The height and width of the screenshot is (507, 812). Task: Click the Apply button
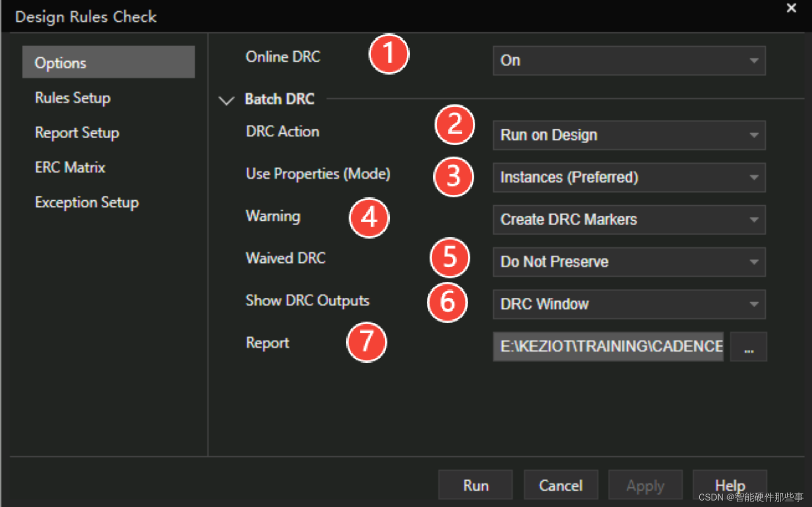coord(645,485)
